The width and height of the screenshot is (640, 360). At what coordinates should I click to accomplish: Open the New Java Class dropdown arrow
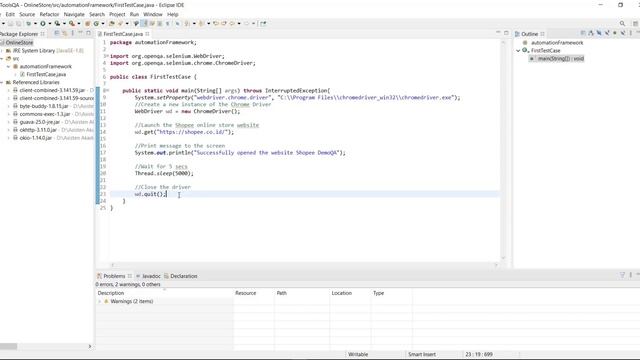tap(103, 24)
